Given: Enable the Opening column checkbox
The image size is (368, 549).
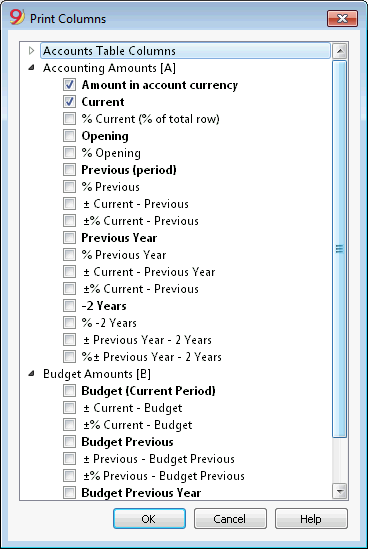Looking at the screenshot, I should coord(69,135).
